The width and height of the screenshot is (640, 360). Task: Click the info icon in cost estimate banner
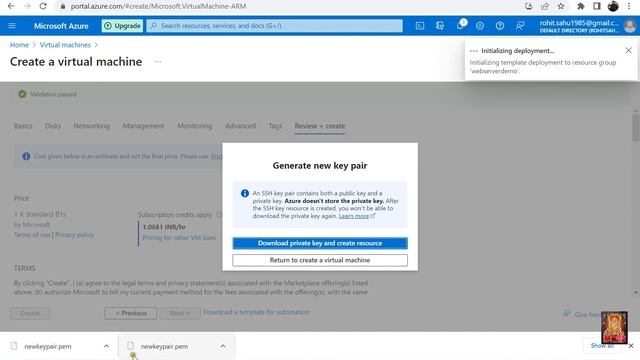click(x=26, y=156)
